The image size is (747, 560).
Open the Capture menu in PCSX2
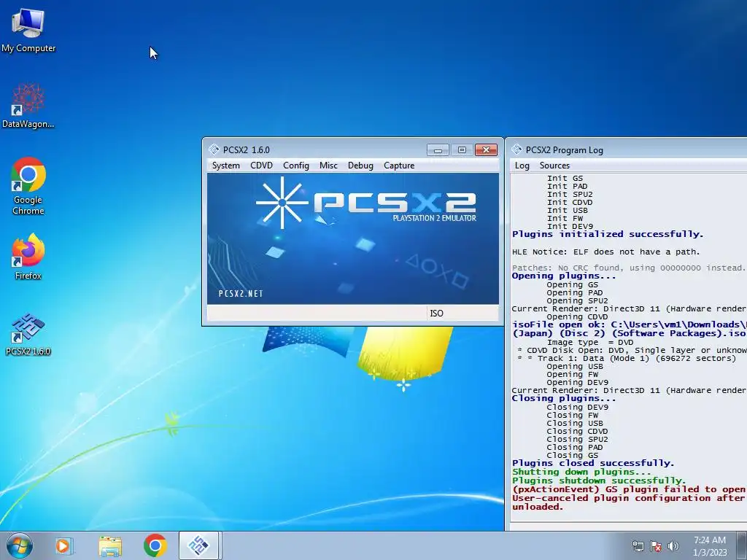(x=399, y=166)
